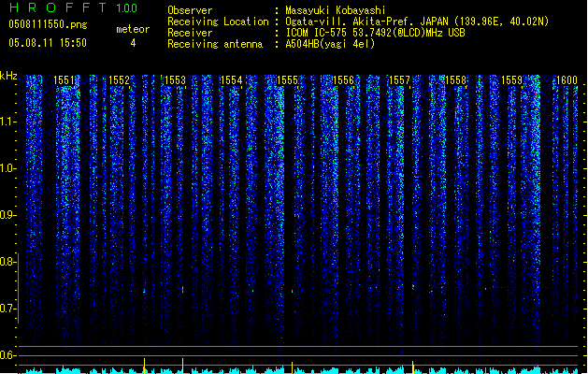This screenshot has height=374, width=588.
Task: Click the meteor echo after 1557
Action: pyautogui.click(x=413, y=286)
